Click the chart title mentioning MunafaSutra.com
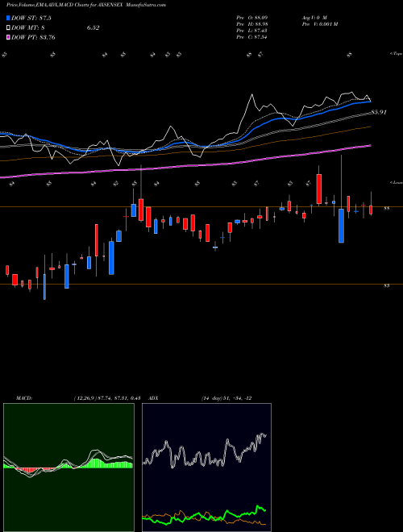 tap(86, 5)
